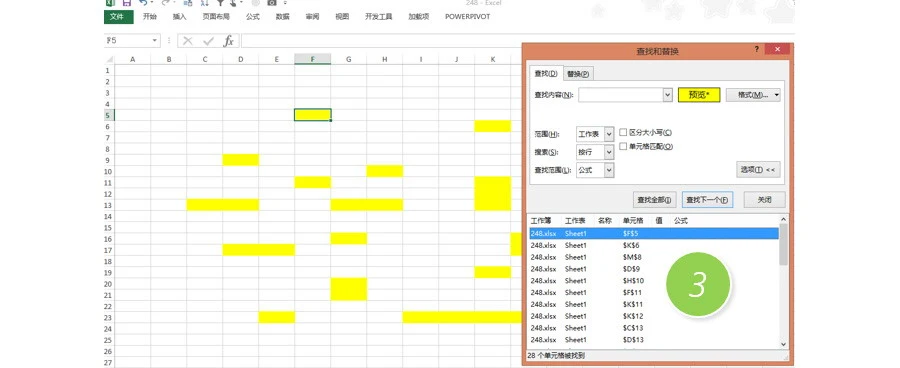Click the results list scrollbar up arrow
The image size is (900, 368).
[783, 219]
